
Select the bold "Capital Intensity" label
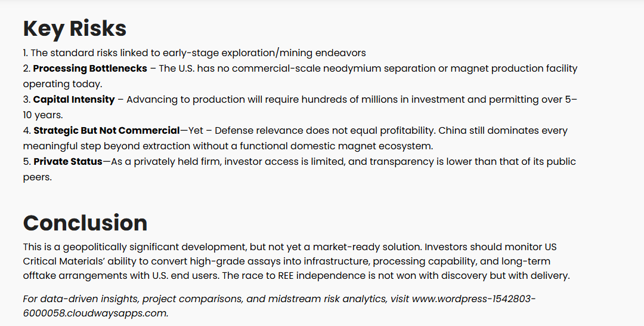[x=74, y=100]
